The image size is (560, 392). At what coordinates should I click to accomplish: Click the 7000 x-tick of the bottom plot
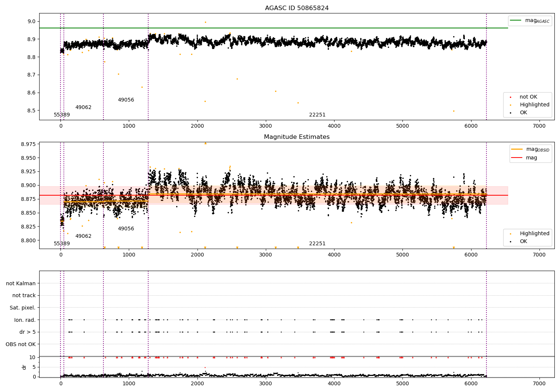[539, 383]
